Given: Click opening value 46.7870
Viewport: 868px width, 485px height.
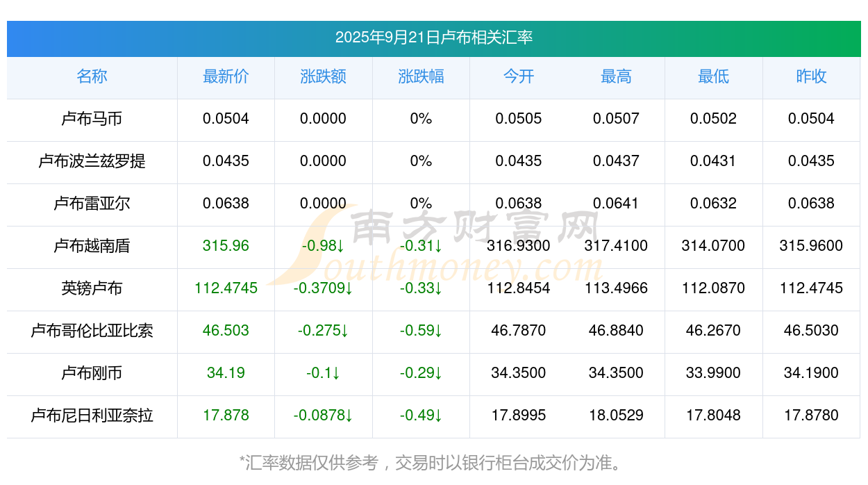Looking at the screenshot, I should [x=519, y=331].
